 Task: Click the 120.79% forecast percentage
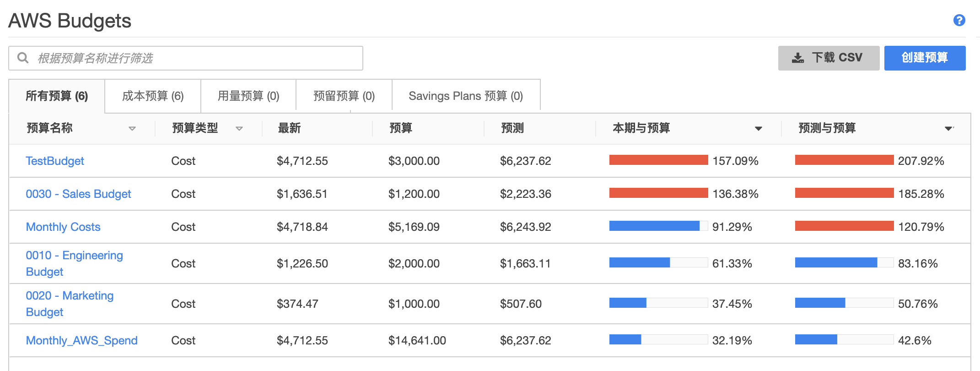coord(921,227)
